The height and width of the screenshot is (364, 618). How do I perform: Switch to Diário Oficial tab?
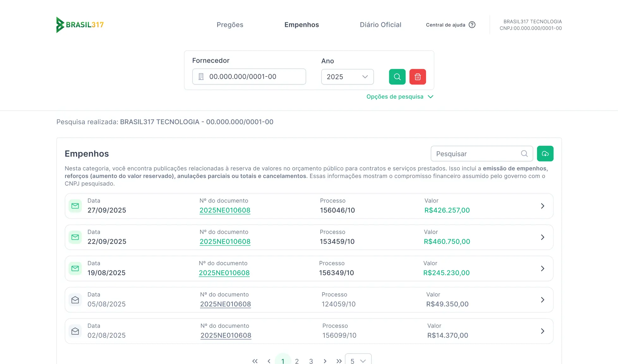click(x=380, y=25)
